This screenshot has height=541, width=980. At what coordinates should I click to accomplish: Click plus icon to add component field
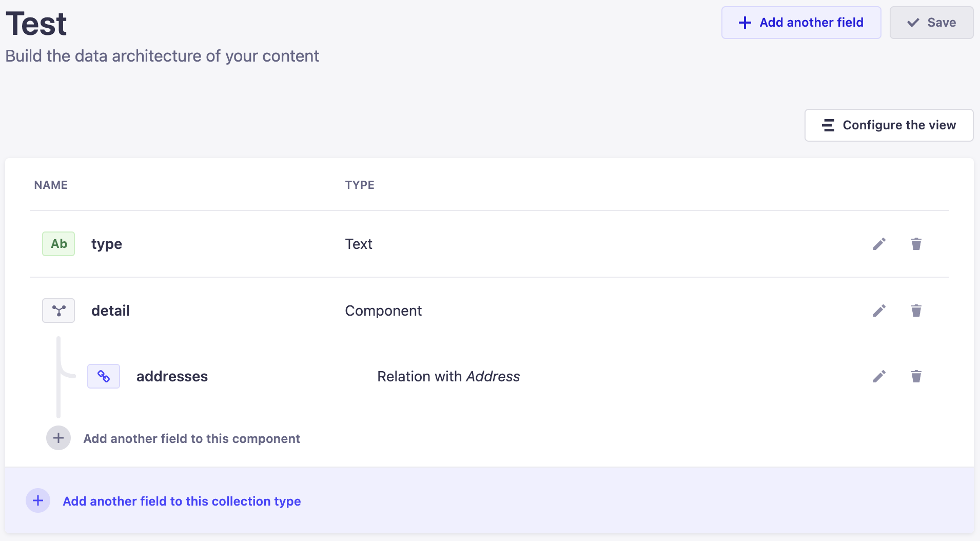click(58, 438)
